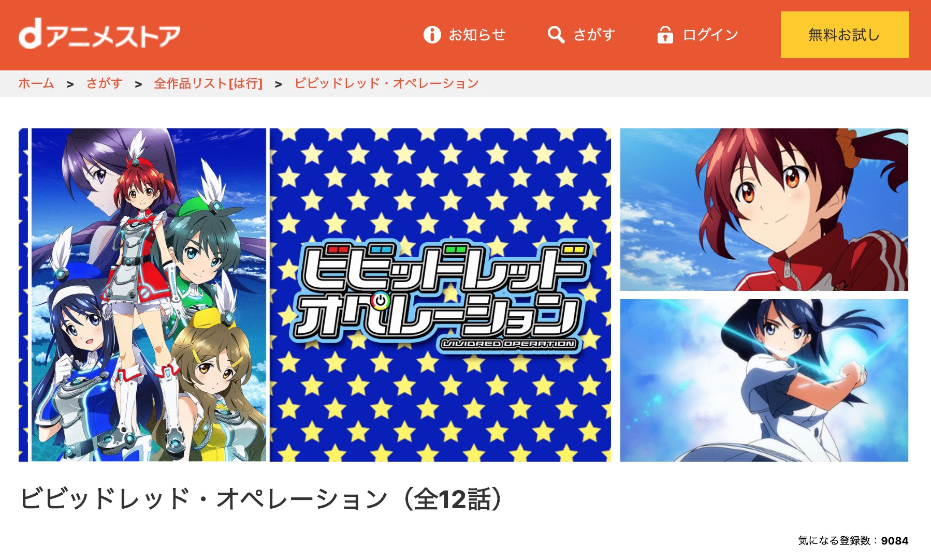Viewport: 931px width, 560px height.
Task: Click the power button emblem in title logo
Action: (381, 301)
